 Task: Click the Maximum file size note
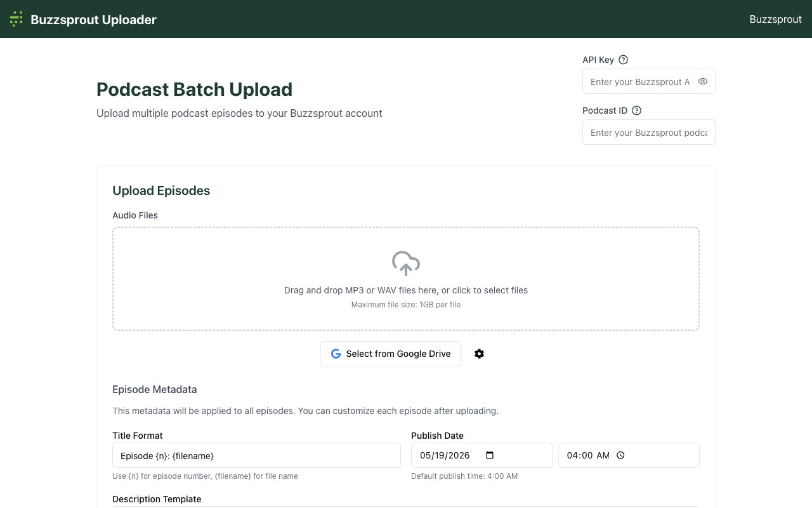coord(406,305)
